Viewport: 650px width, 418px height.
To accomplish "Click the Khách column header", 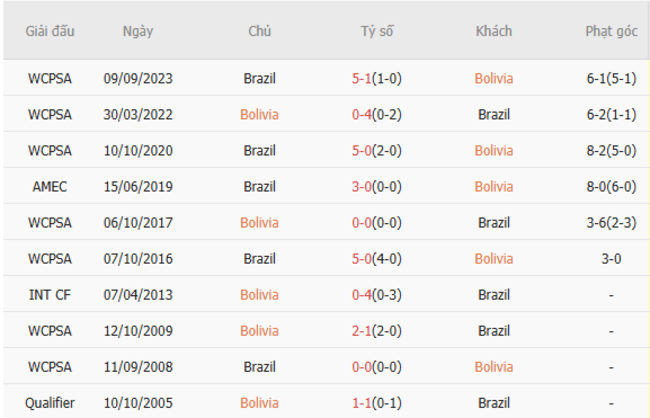I will click(x=494, y=31).
